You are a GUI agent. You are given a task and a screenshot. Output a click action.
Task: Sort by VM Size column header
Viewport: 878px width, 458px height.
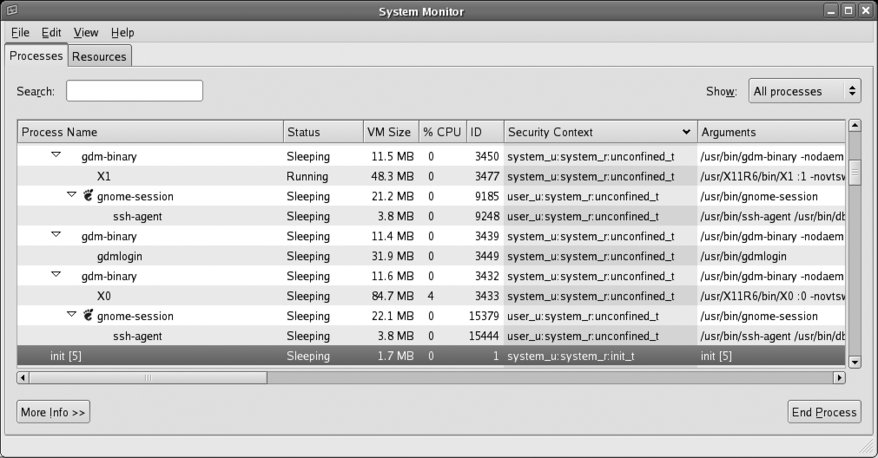[x=391, y=132]
